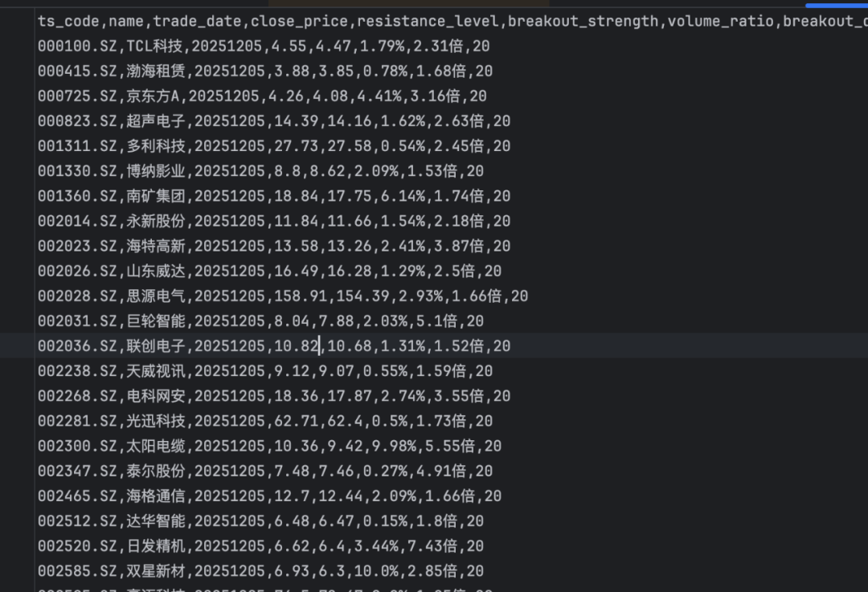Click the 双星新材 row
This screenshot has width=868, height=592.
click(x=260, y=571)
